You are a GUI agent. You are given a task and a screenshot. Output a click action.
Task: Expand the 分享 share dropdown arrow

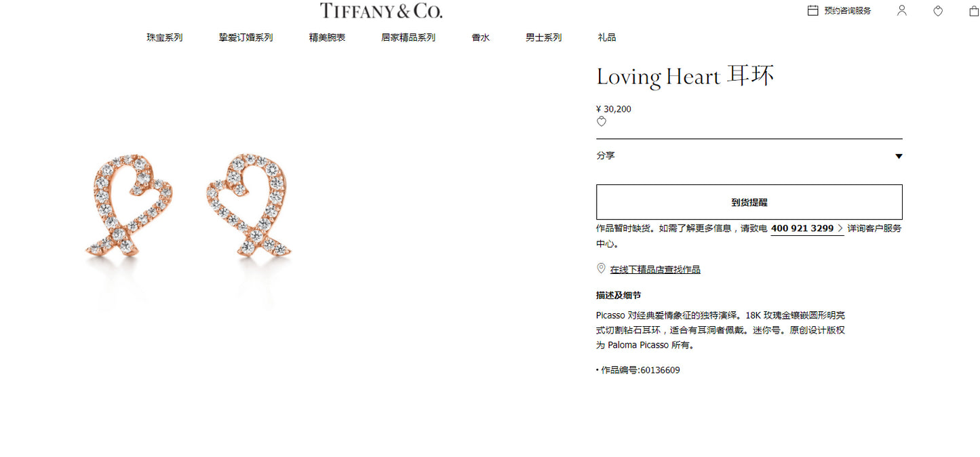pos(899,156)
